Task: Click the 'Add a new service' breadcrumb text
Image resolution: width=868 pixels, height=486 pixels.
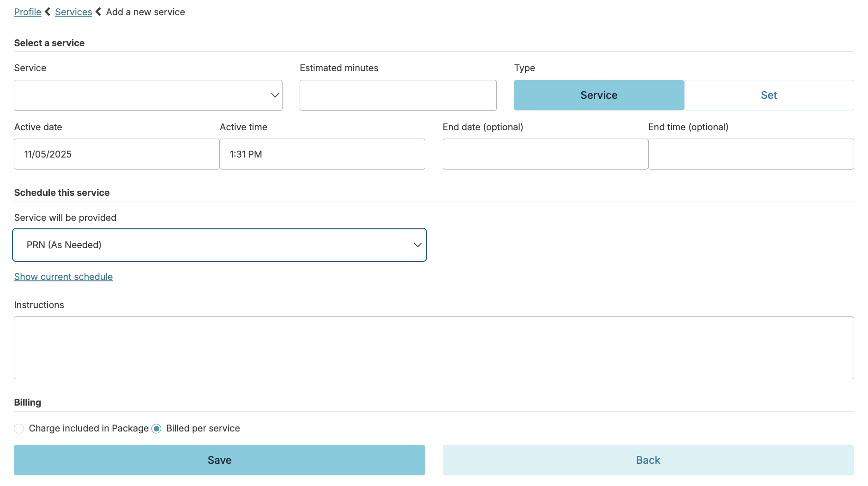Action: point(145,12)
